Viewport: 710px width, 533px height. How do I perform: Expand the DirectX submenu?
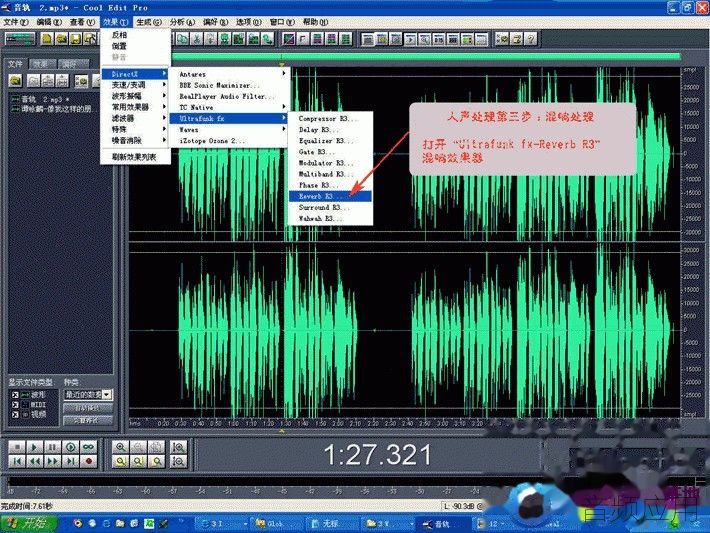coord(135,73)
